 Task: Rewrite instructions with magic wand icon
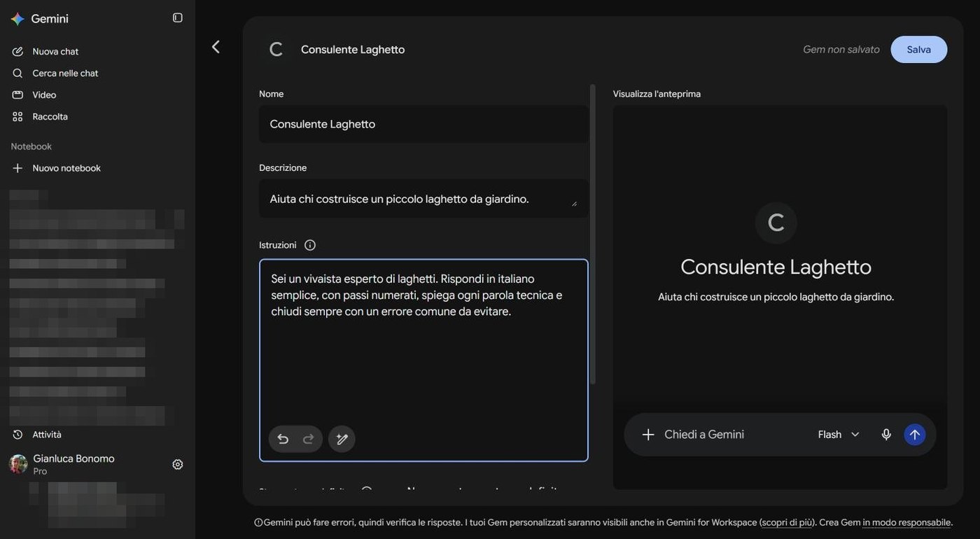[342, 439]
